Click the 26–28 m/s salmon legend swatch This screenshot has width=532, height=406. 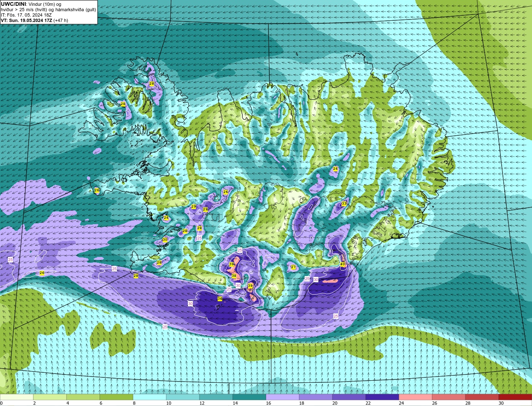(449, 397)
